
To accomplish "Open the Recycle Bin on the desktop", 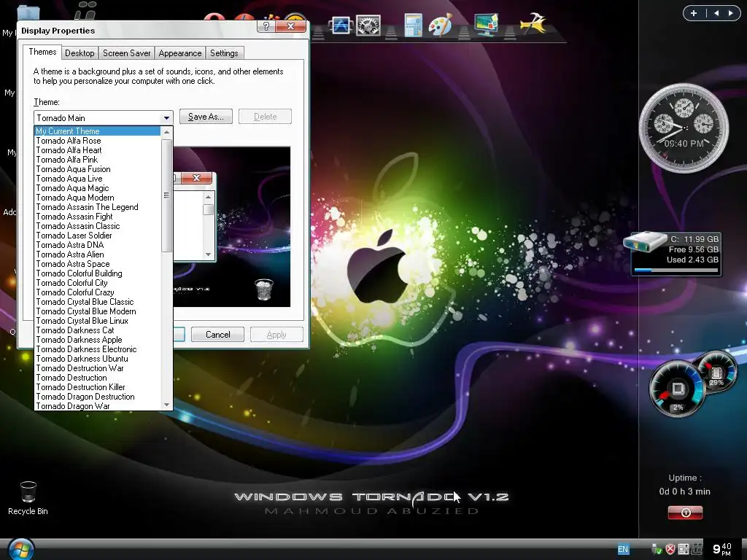I will point(28,498).
